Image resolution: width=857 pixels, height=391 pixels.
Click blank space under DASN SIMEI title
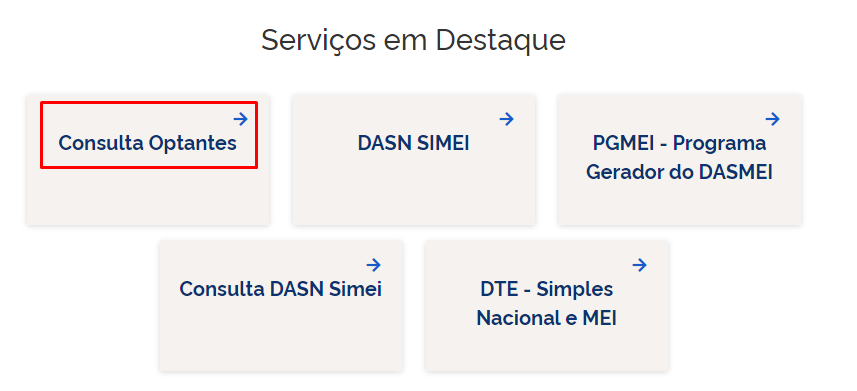tap(414, 189)
